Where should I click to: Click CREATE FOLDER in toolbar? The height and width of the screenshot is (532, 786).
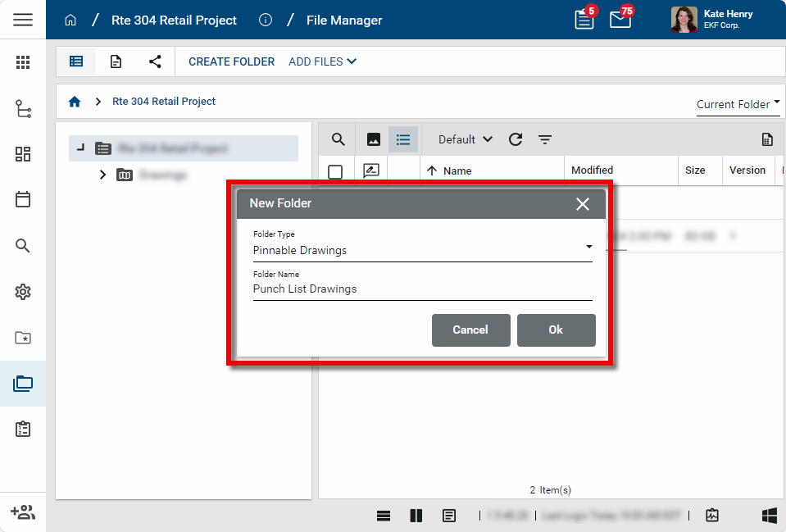click(x=231, y=61)
